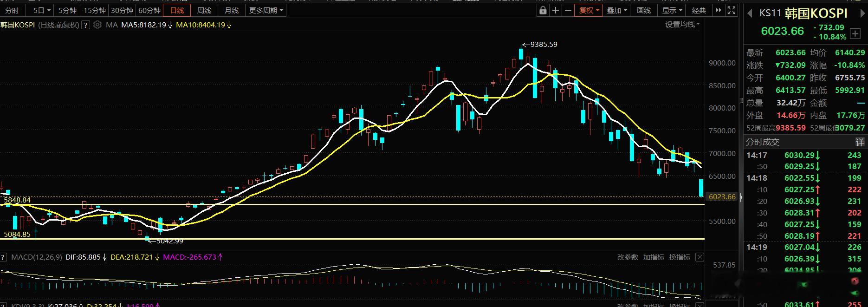Click the MA10:8404.19 value label
Image resolution: width=868 pixels, height=307 pixels.
point(200,25)
